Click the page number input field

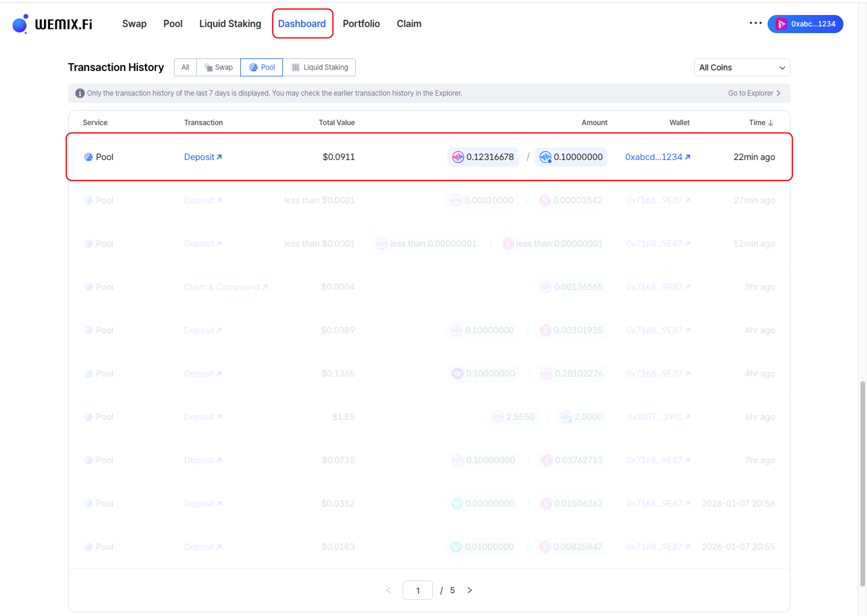(x=418, y=590)
